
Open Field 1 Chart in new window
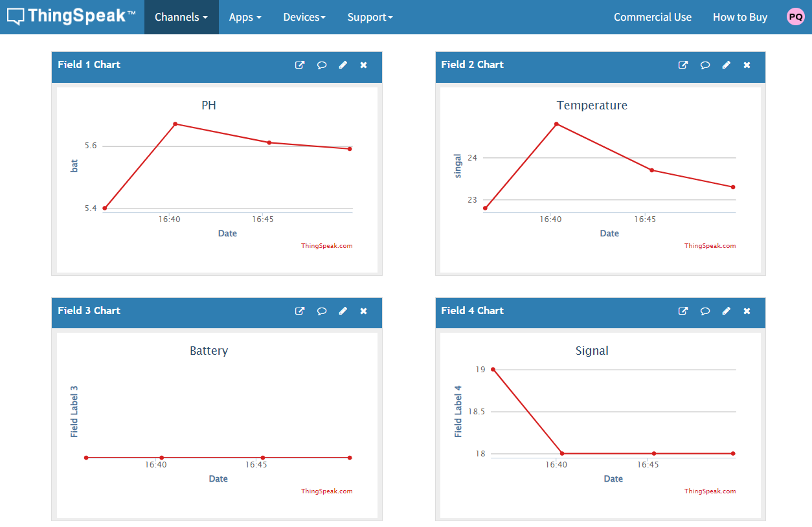300,65
